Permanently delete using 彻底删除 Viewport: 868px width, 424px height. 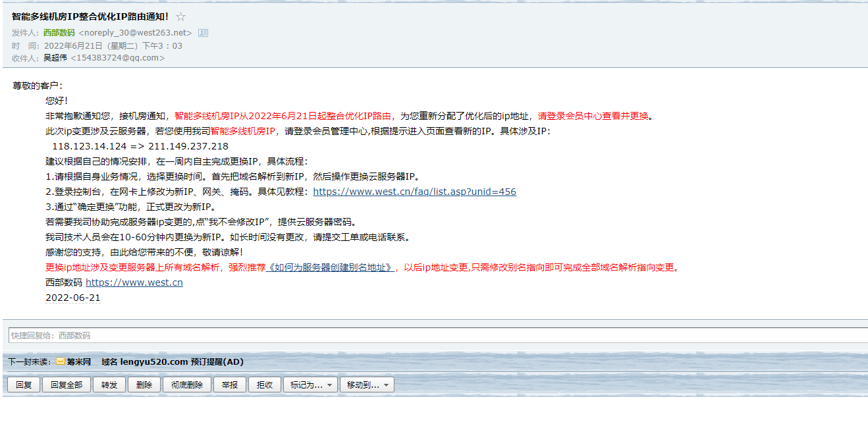click(x=186, y=384)
